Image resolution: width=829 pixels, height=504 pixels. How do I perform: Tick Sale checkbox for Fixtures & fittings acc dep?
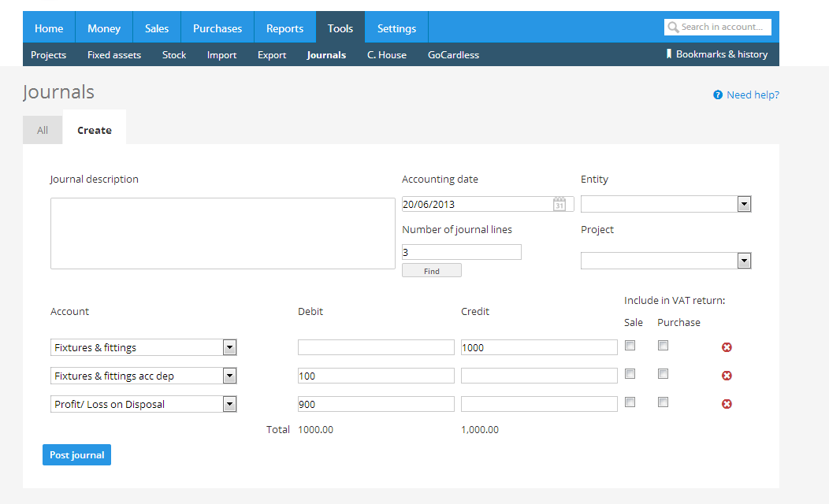(x=630, y=374)
